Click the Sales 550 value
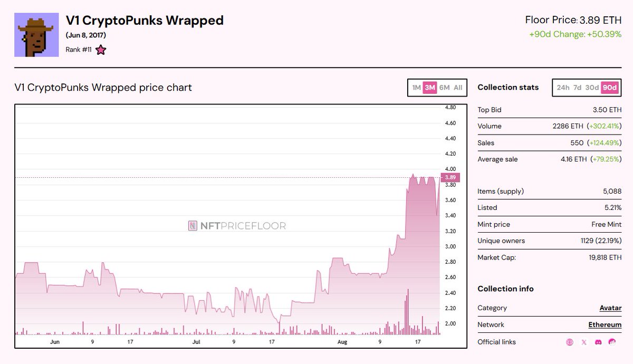Viewport: 633px width, 364px height. click(x=577, y=143)
